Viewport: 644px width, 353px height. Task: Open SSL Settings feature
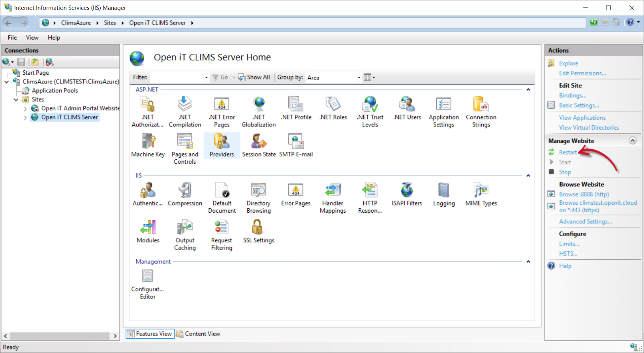click(259, 232)
